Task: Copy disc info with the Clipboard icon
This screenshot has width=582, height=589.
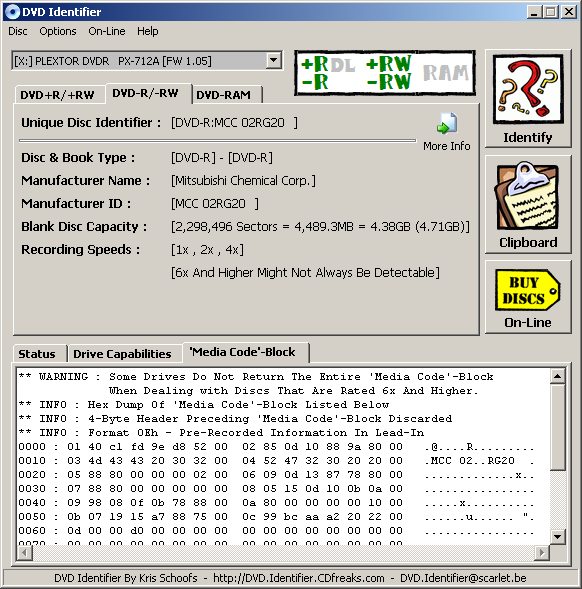Action: (x=528, y=196)
